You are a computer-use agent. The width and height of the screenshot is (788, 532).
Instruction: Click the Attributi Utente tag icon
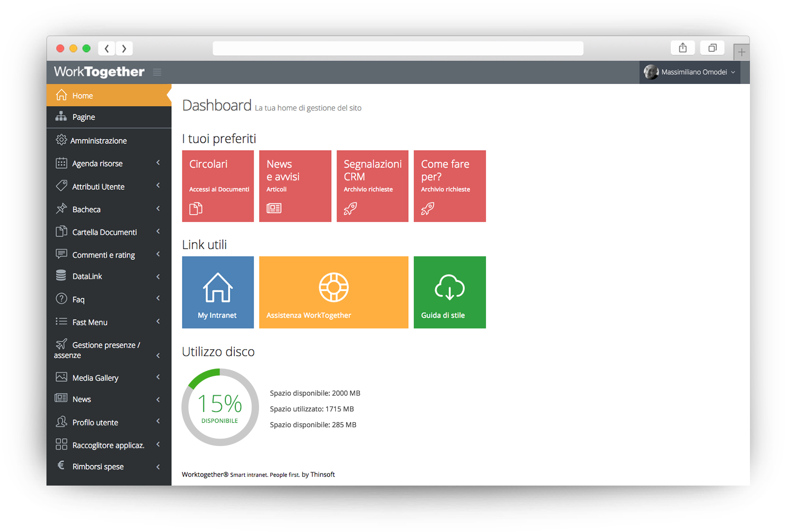(x=61, y=186)
